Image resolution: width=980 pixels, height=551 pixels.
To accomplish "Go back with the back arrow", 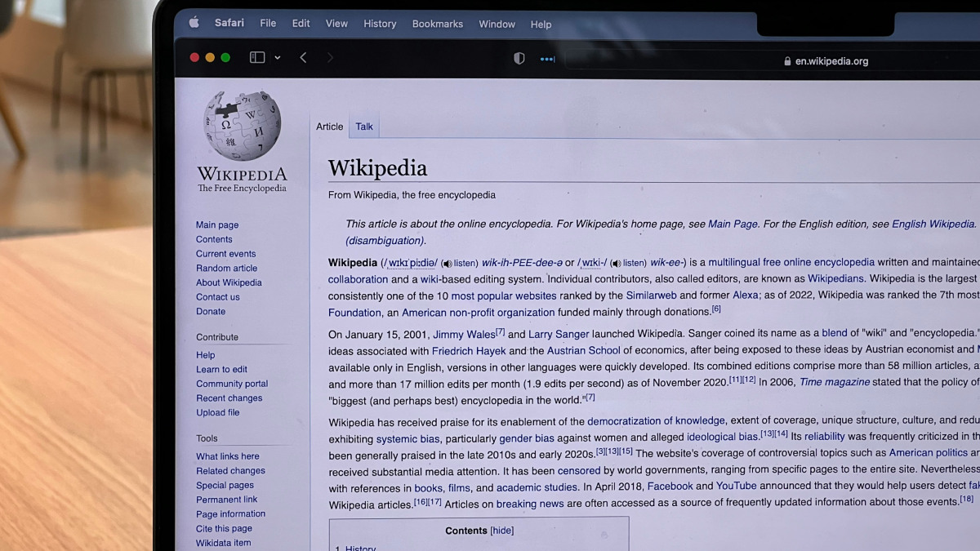I will tap(303, 58).
